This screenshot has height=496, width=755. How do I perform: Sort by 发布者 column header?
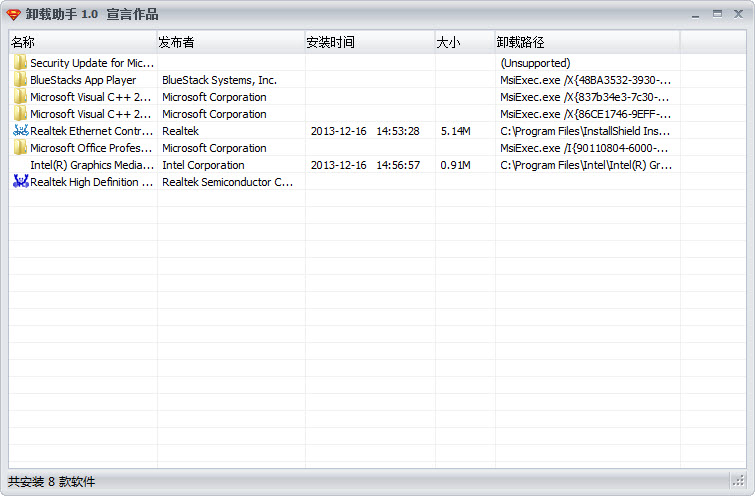tap(231, 42)
